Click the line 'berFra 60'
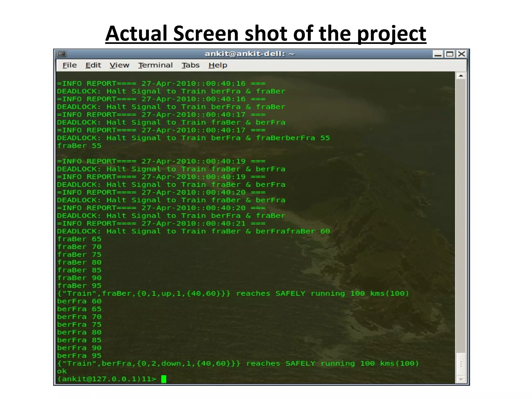The height and width of the screenshot is (399, 532). click(79, 301)
